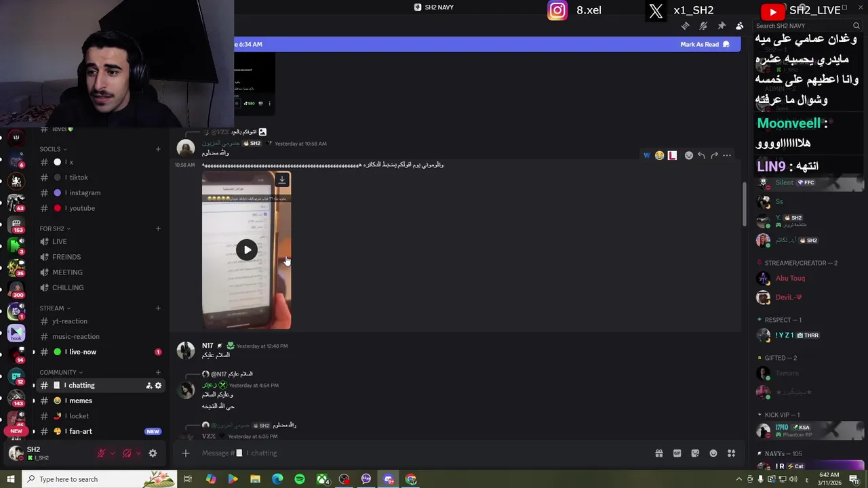
Task: Open notification settings bell icon
Action: (x=703, y=26)
